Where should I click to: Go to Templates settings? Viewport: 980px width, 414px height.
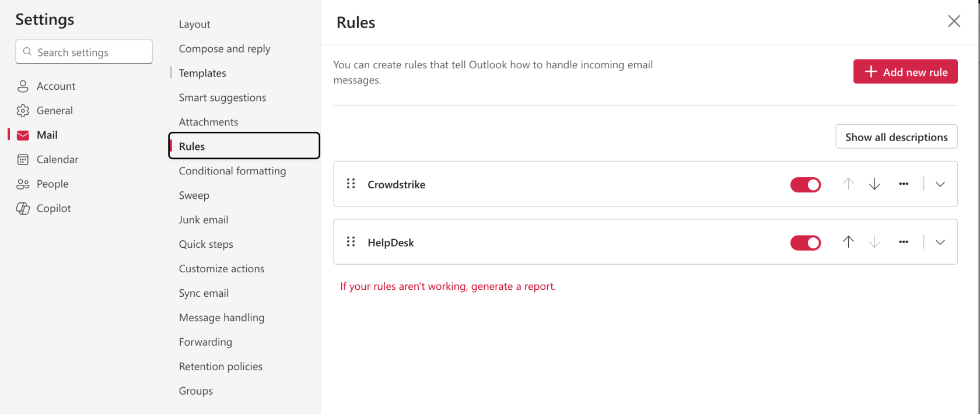tap(202, 73)
